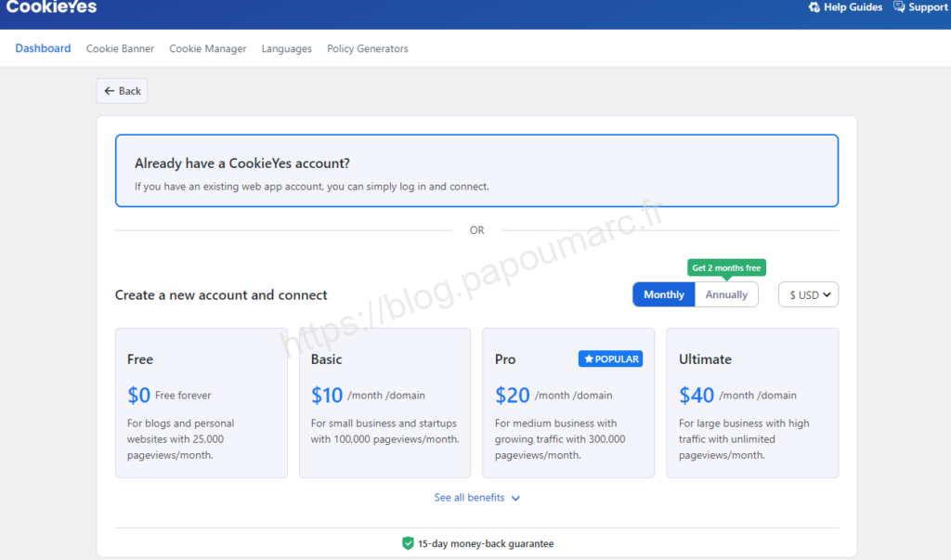Expand See all benefits
Image resolution: width=951 pixels, height=560 pixels.
point(470,498)
